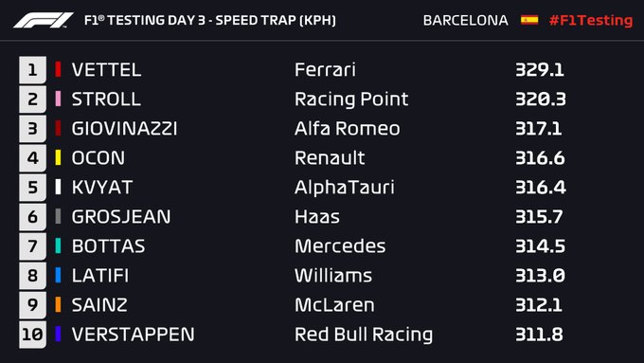The height and width of the screenshot is (363, 644).
Task: Click the BARCELONA location label
Action: coord(466,20)
